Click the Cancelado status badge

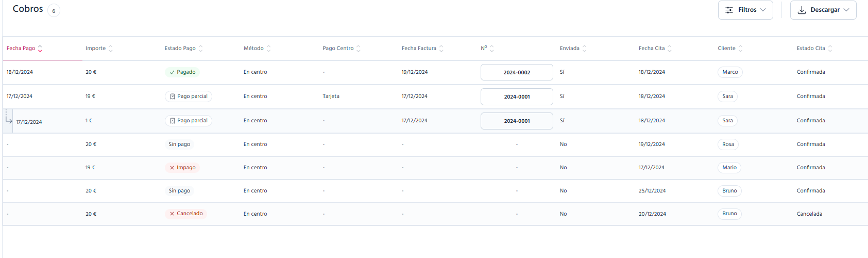(186, 214)
